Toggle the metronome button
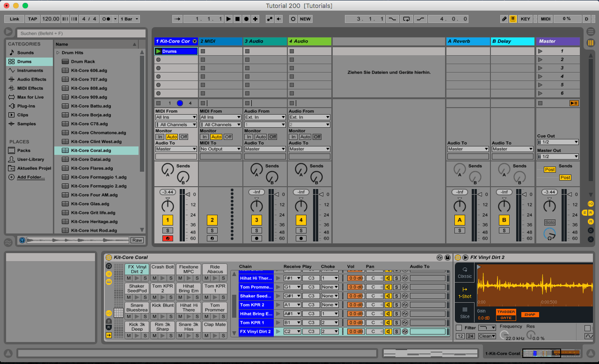The height and width of the screenshot is (364, 599). (x=106, y=19)
